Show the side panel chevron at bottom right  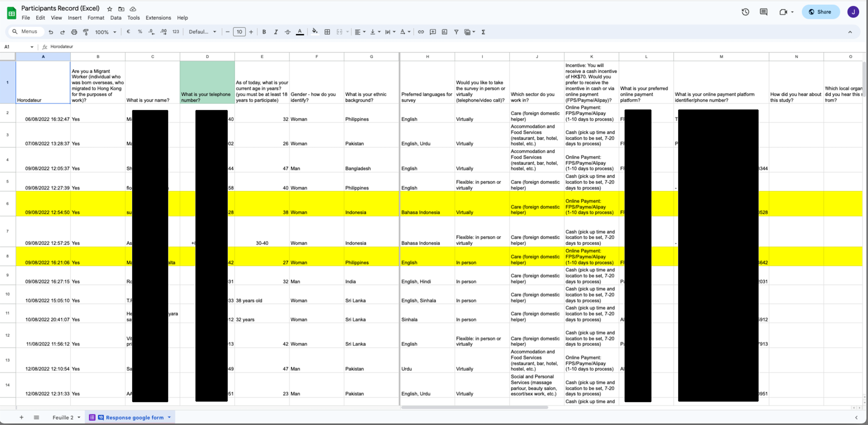pos(856,417)
